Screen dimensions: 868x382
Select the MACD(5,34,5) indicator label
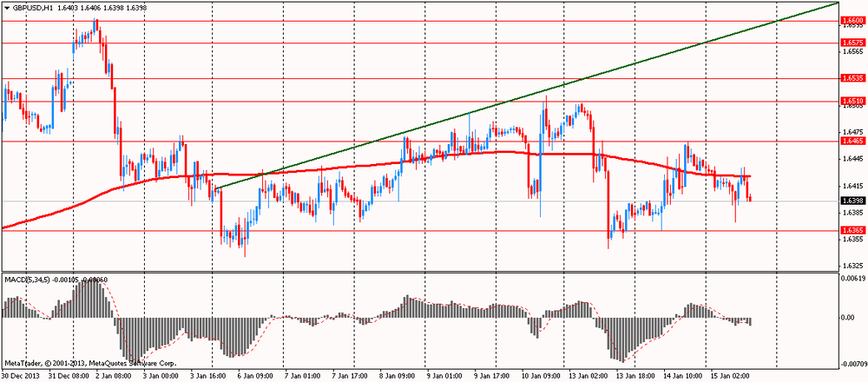pos(27,280)
